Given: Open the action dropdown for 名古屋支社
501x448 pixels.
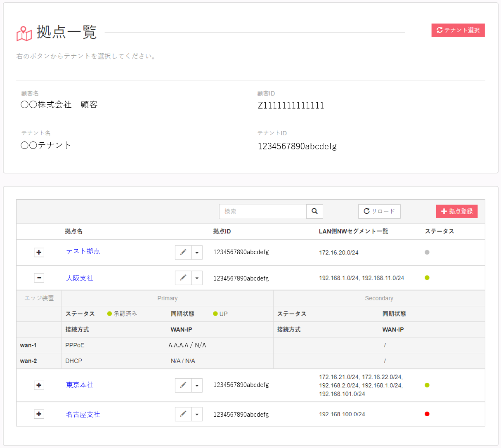Looking at the screenshot, I should (197, 414).
